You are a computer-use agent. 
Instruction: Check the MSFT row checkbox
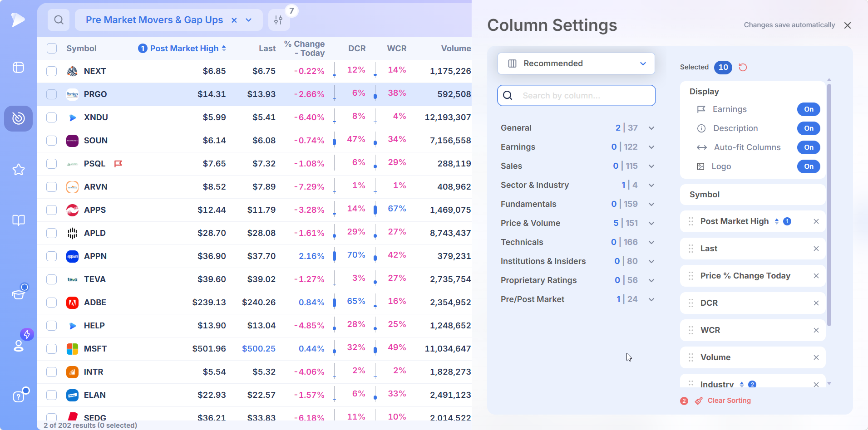[52, 349]
